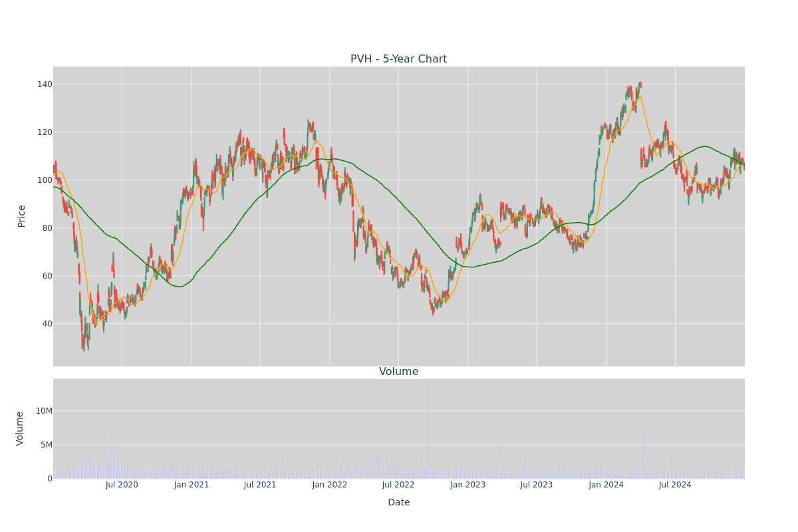Select the 120 price tick label
This screenshot has height=532, width=798.
45,132
